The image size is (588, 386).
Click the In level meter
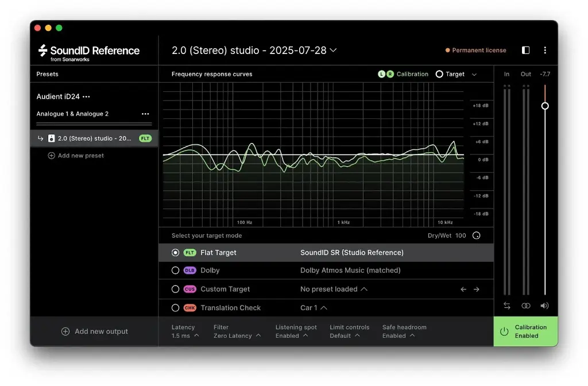(506, 190)
